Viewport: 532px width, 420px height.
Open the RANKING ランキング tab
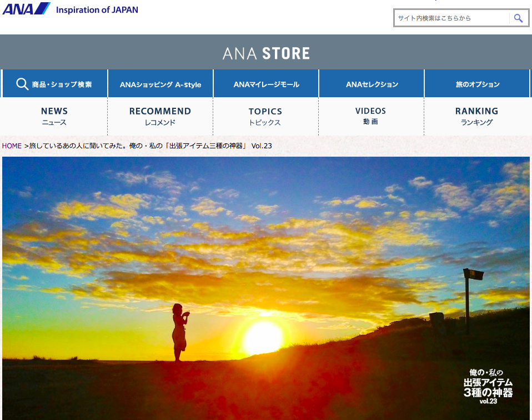pos(476,117)
